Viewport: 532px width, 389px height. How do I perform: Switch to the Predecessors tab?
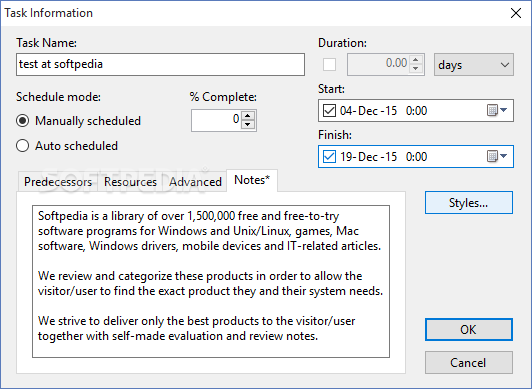coord(58,182)
